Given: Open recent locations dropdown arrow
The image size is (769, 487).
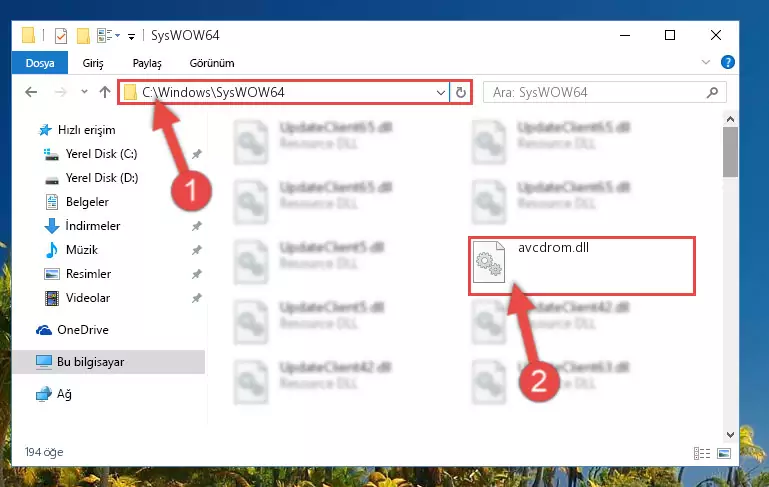Looking at the screenshot, I should coord(84,92).
